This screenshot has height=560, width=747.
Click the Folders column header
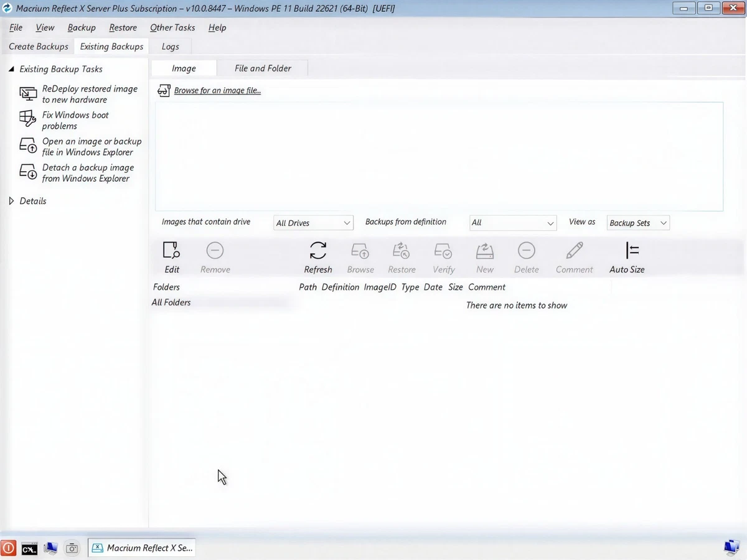pyautogui.click(x=166, y=287)
